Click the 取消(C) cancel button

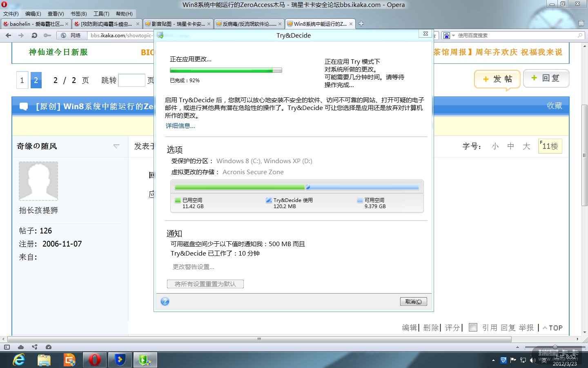tap(414, 301)
